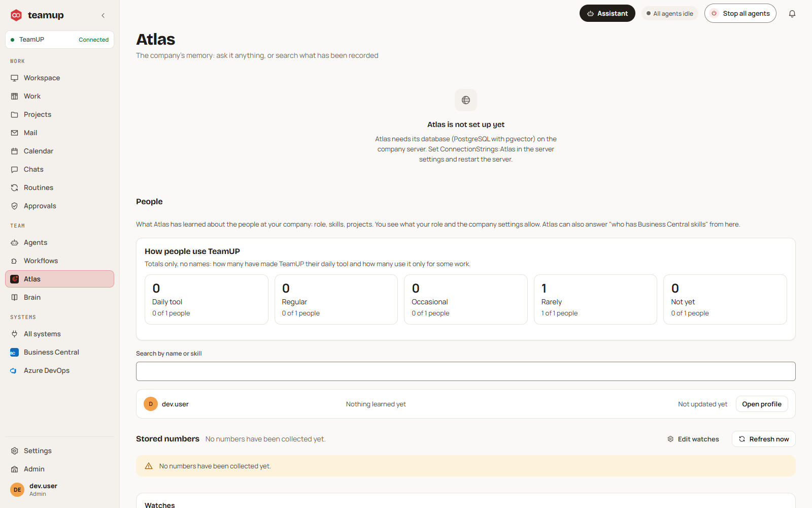This screenshot has height=508, width=812.
Task: Click the Rarely usage card
Action: 595,299
